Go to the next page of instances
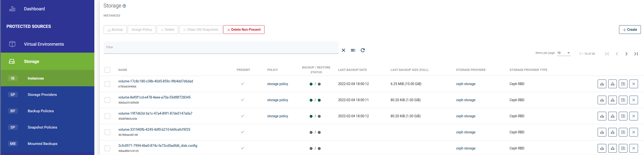The image size is (644, 155). 626,54
